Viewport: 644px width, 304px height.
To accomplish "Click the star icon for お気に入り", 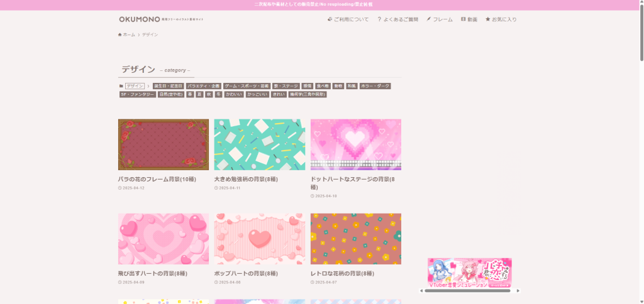I will coord(488,19).
